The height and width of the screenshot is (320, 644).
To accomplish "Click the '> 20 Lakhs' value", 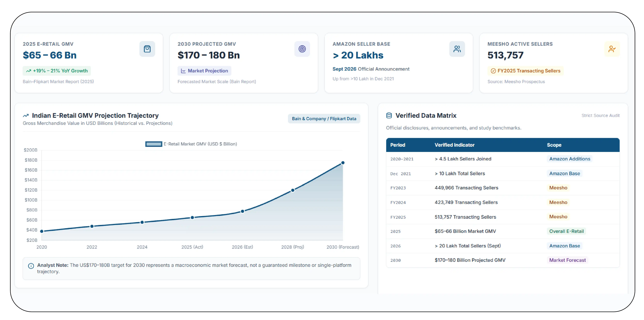I will (x=358, y=55).
